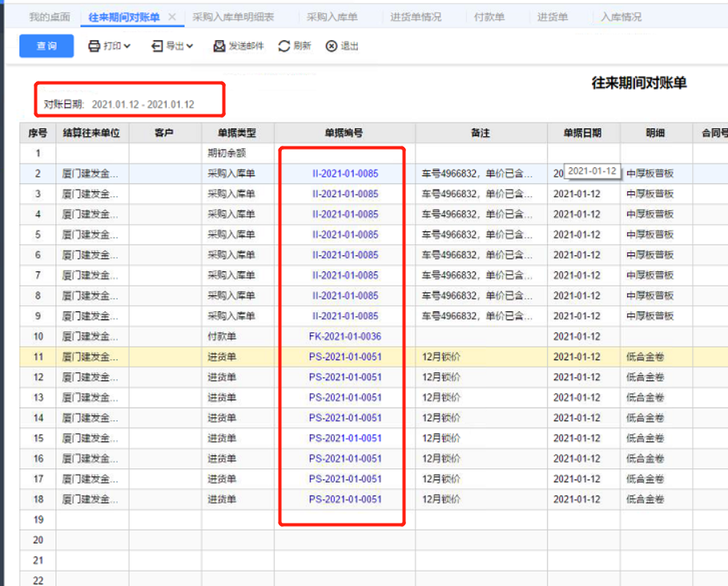Click the 发送邮件 envelope icon
Screen dimensions: 728x586
(219, 46)
